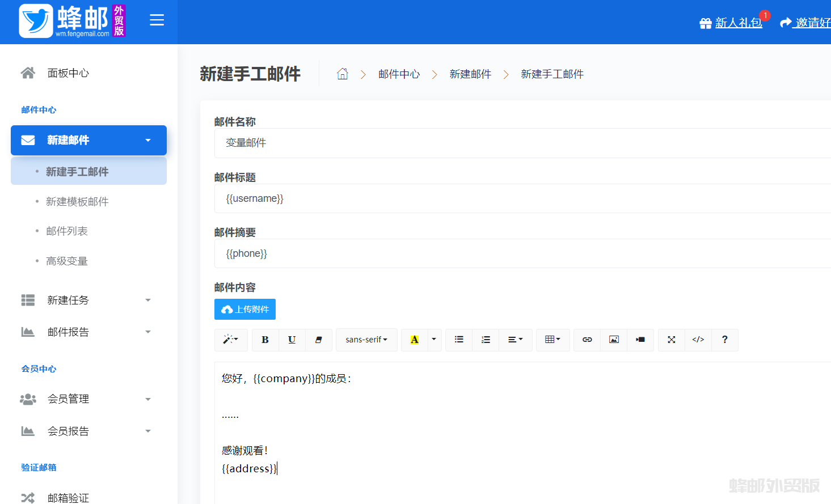Click the eraser remove-format icon
Image resolution: width=831 pixels, height=504 pixels.
click(x=318, y=340)
